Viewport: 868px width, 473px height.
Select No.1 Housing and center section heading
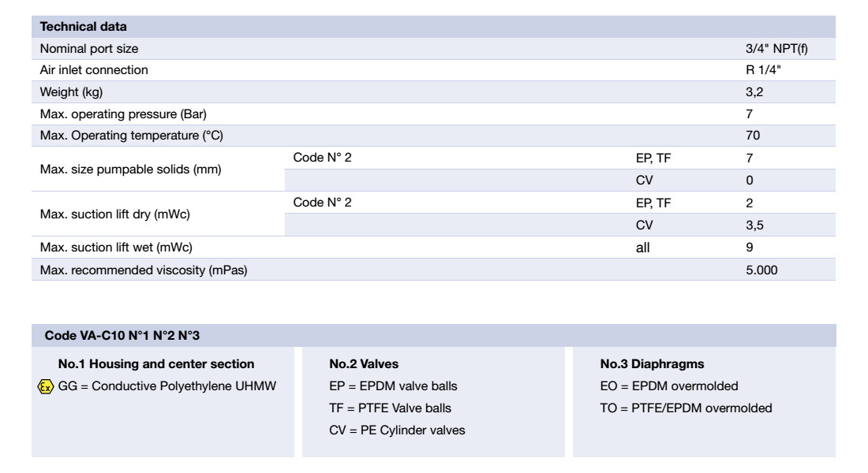click(156, 364)
